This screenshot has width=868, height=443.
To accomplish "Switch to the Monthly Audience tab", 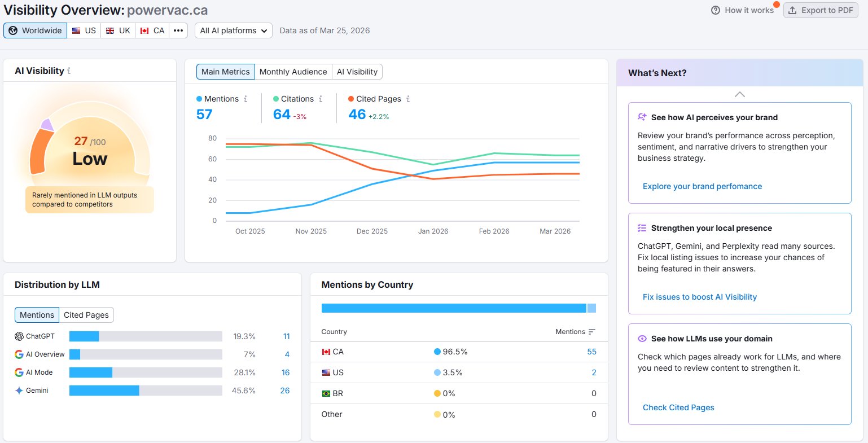I will pos(293,72).
